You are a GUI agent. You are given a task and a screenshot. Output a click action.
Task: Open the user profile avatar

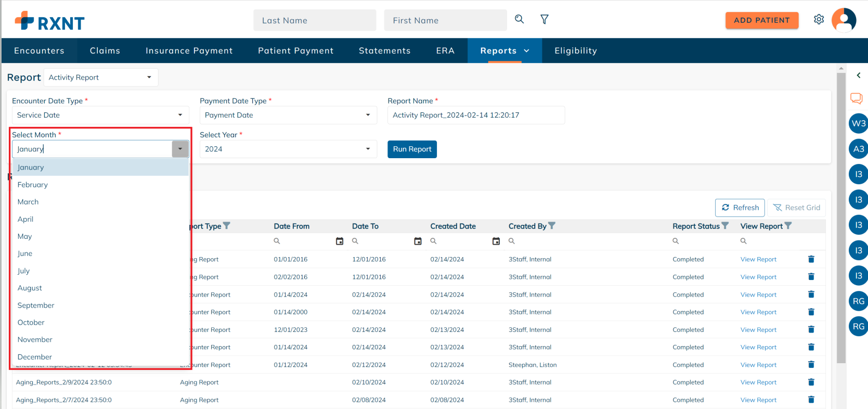click(844, 20)
